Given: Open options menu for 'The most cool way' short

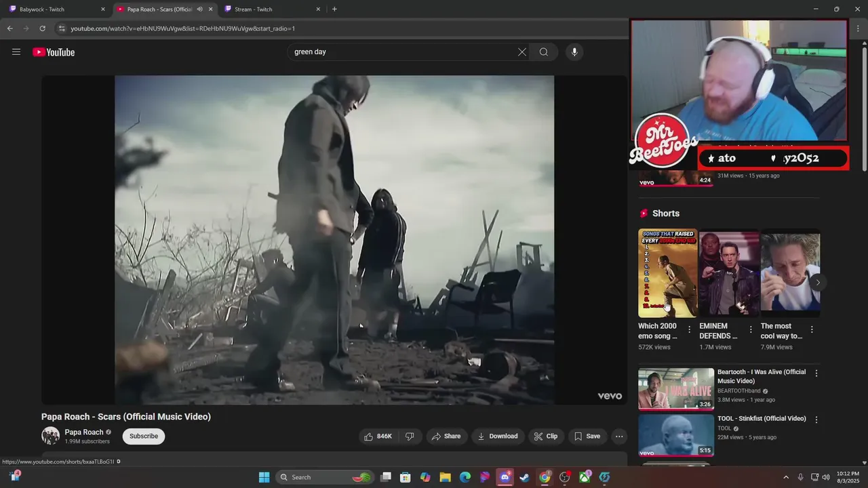Looking at the screenshot, I should click(x=812, y=329).
